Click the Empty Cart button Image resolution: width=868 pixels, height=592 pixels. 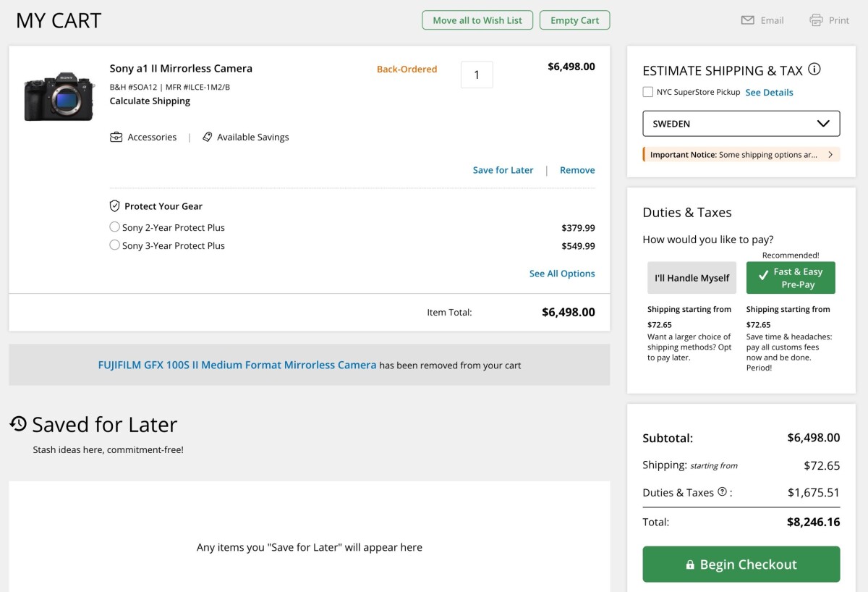click(x=574, y=20)
